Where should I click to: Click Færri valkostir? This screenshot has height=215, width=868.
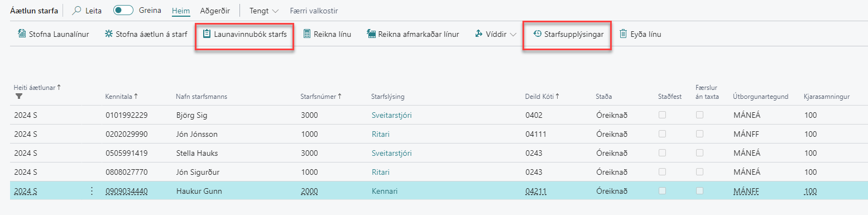tap(314, 11)
